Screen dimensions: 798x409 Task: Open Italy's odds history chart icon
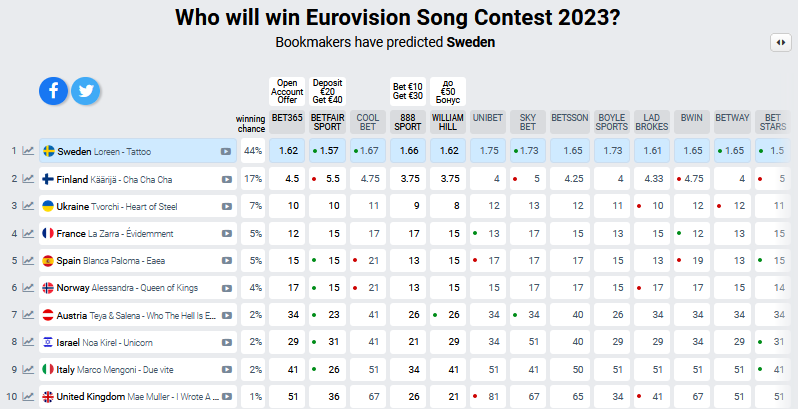click(27, 369)
